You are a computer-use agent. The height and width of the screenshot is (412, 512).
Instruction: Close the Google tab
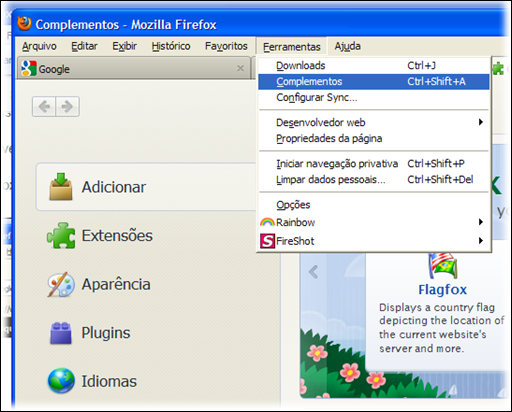[240, 68]
